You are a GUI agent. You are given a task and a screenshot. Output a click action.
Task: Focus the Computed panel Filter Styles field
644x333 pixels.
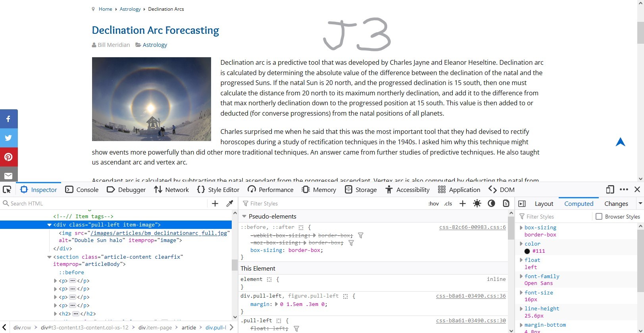[556, 217]
